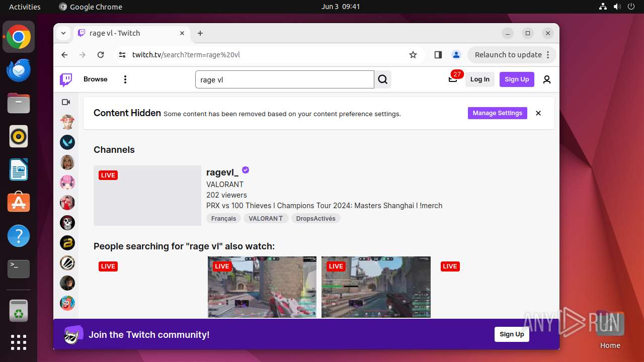Open the blonde woman avatar channel in sidebar
Screen dimensions: 644x362
pyautogui.click(x=67, y=162)
